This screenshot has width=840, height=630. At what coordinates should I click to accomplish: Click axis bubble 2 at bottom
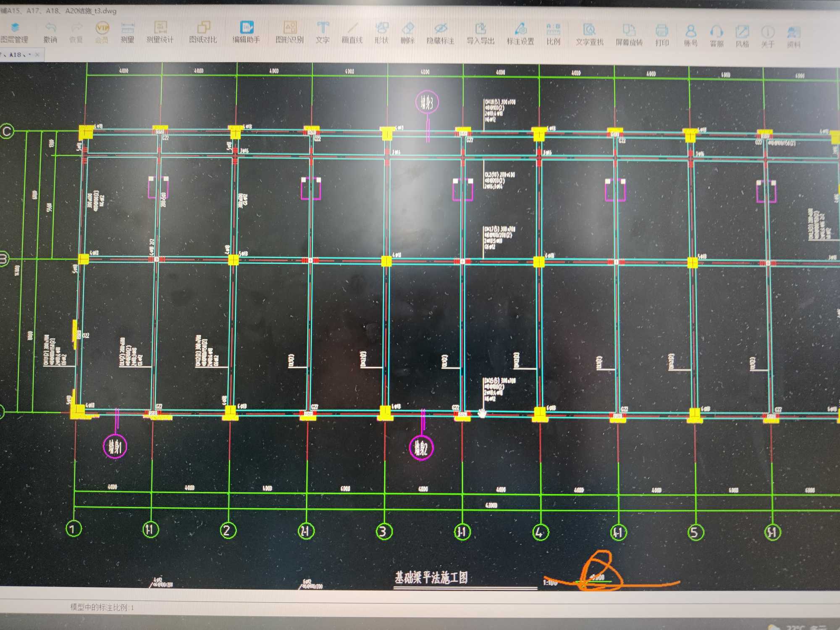point(228,530)
